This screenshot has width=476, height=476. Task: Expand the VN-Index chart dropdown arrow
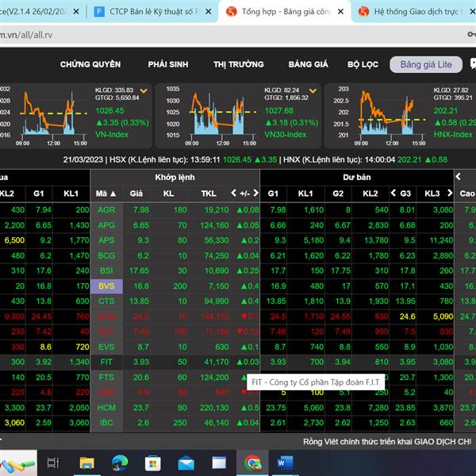[144, 90]
